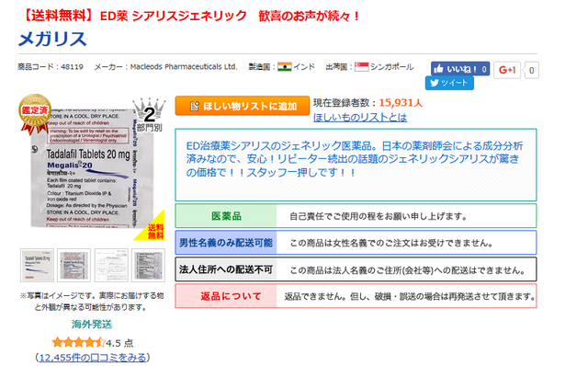Click the ED治療薬シアリス description box text
Viewport: 588px width, 366px height.
point(355,159)
